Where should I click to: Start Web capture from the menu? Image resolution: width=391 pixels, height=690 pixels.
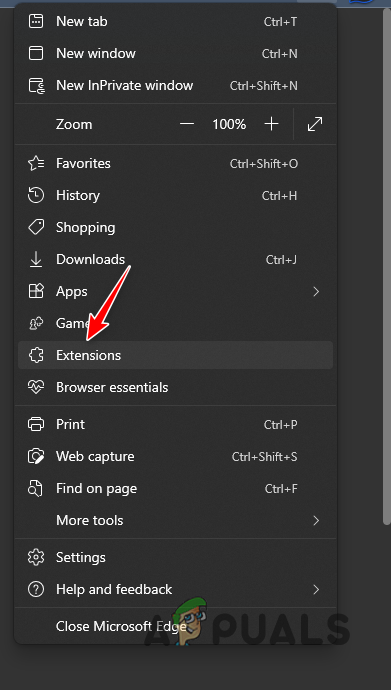175,456
